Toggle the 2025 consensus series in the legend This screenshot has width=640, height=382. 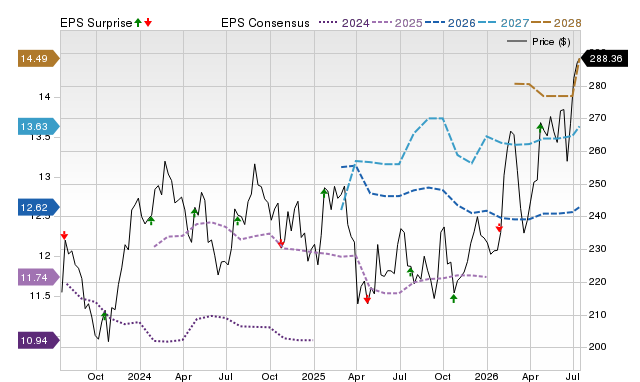coord(397,23)
